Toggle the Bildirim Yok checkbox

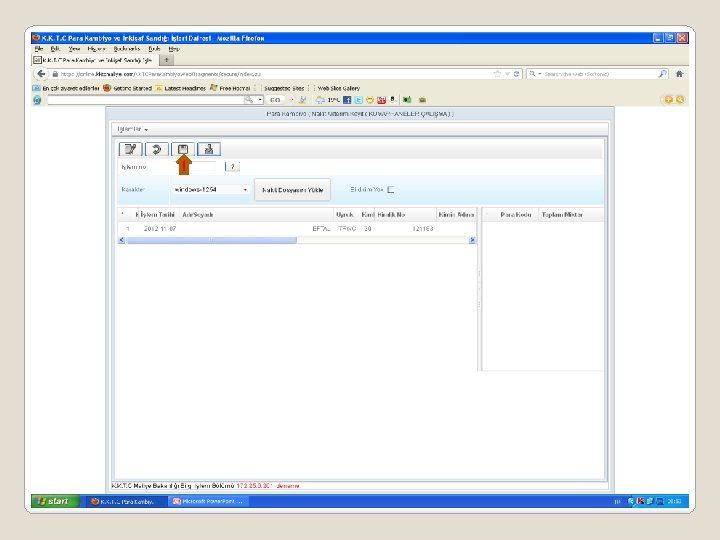point(391,190)
